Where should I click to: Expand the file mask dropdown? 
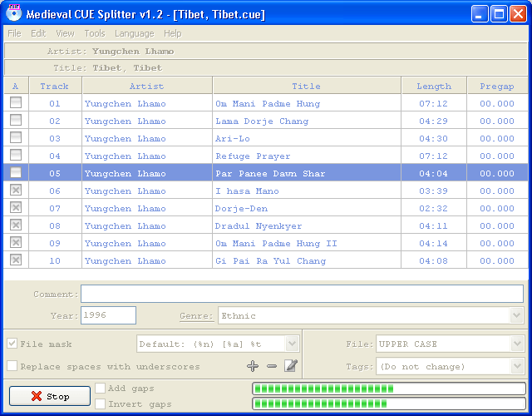[x=291, y=344]
